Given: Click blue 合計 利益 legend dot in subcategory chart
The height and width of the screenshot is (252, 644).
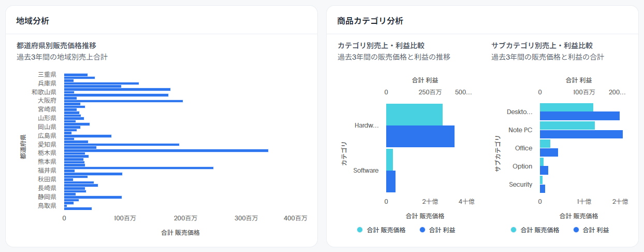Looking at the screenshot, I should [577, 230].
